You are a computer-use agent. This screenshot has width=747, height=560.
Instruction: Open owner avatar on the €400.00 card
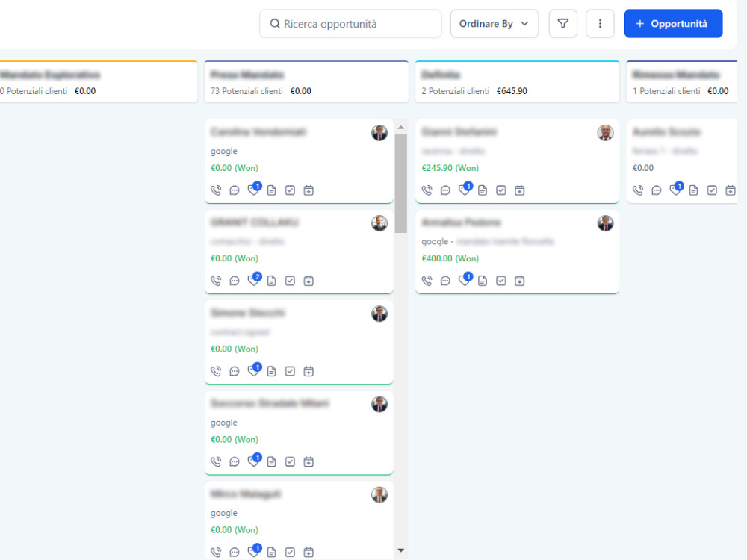pyautogui.click(x=606, y=223)
